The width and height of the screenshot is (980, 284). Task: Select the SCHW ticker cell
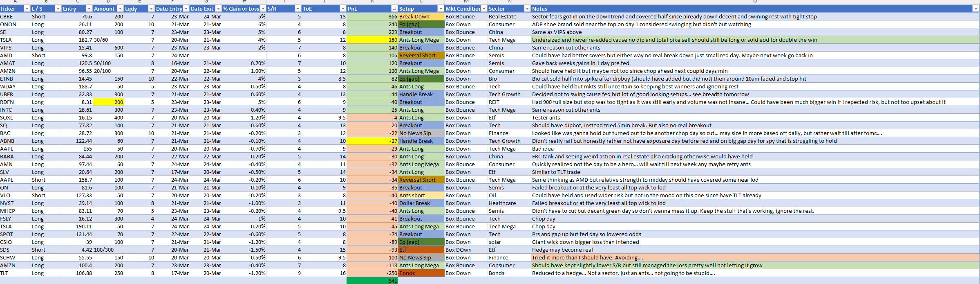click(x=15, y=257)
